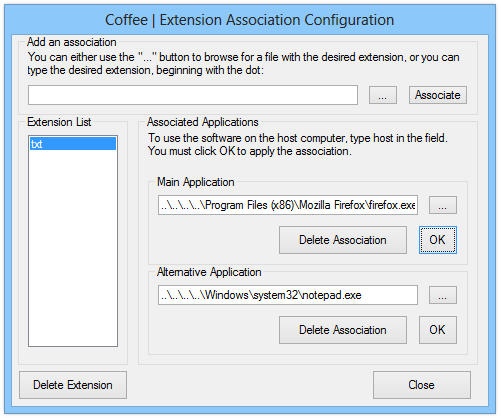Click the Main Application group label
501x418 pixels.
(x=196, y=182)
